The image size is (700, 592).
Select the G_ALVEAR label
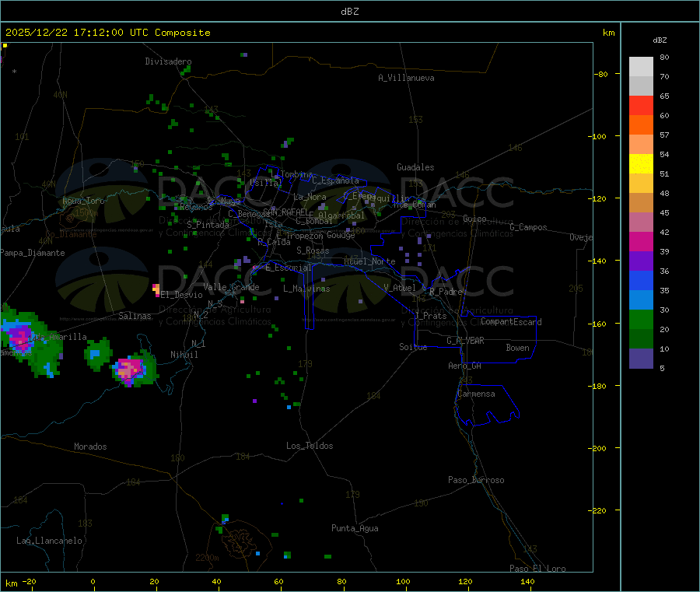click(466, 341)
